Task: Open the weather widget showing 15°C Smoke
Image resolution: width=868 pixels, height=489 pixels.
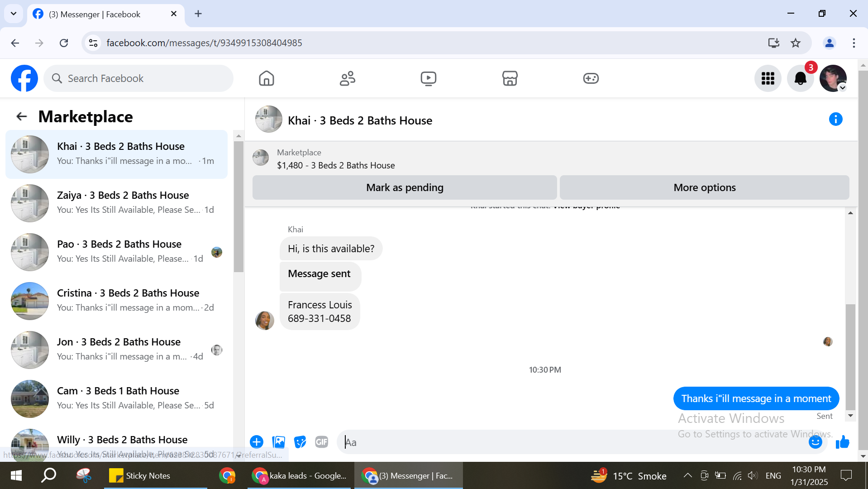Action: [629, 475]
